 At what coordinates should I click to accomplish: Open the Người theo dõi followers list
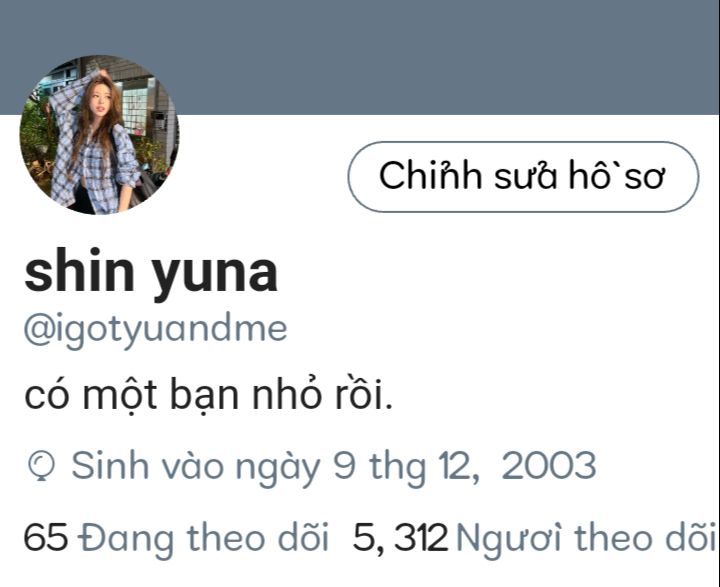pos(586,539)
